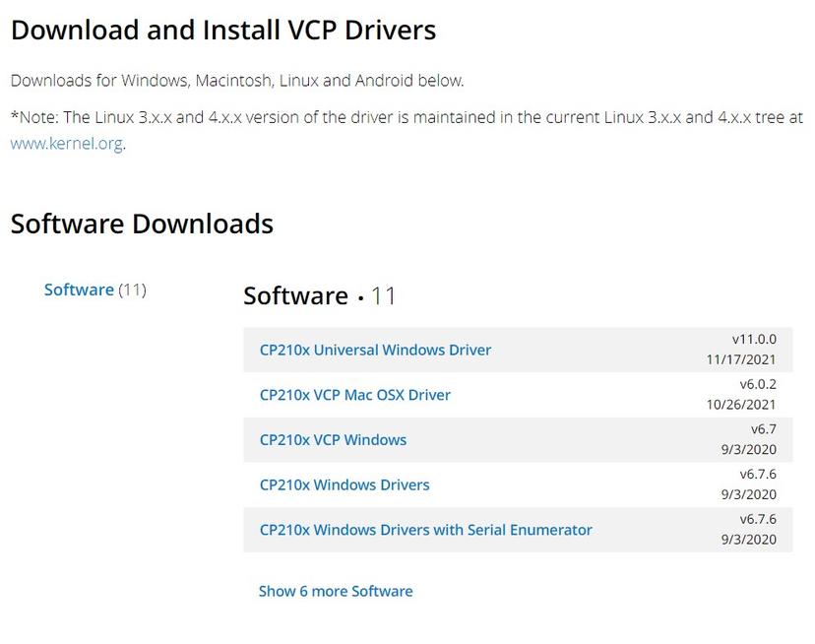Image resolution: width=815 pixels, height=644 pixels.
Task: Expand Show 6 more Software
Action: point(336,591)
